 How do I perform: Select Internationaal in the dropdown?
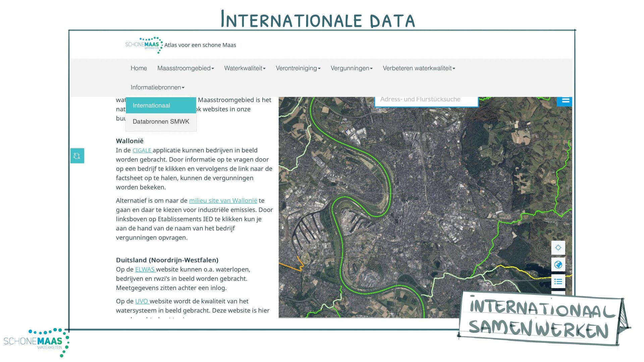pos(151,106)
